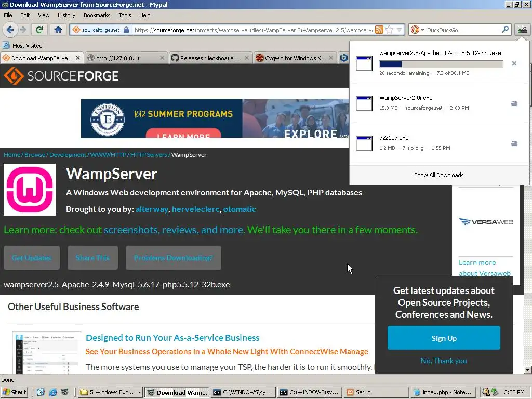532x399 pixels.
Task: Open the herveleclerc author link
Action: click(x=196, y=209)
